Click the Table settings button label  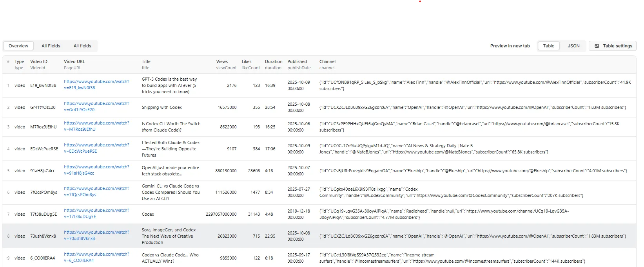[617, 46]
